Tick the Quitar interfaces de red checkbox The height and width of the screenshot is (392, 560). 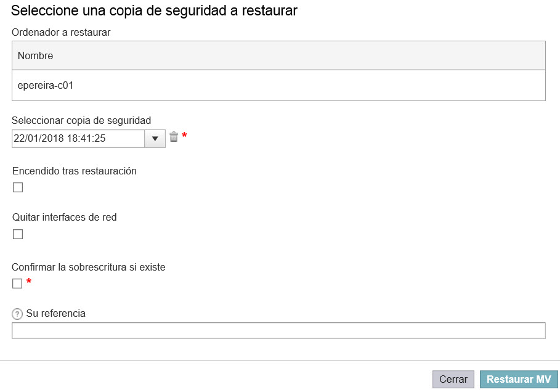click(18, 234)
